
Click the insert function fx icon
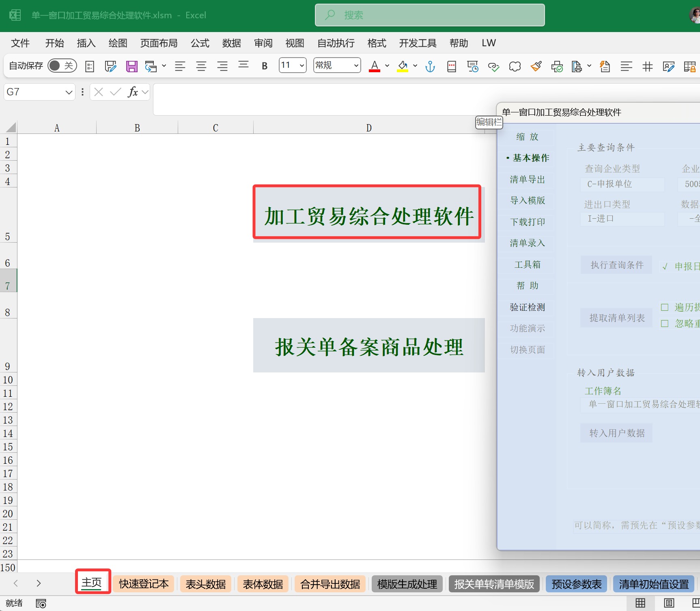click(133, 92)
